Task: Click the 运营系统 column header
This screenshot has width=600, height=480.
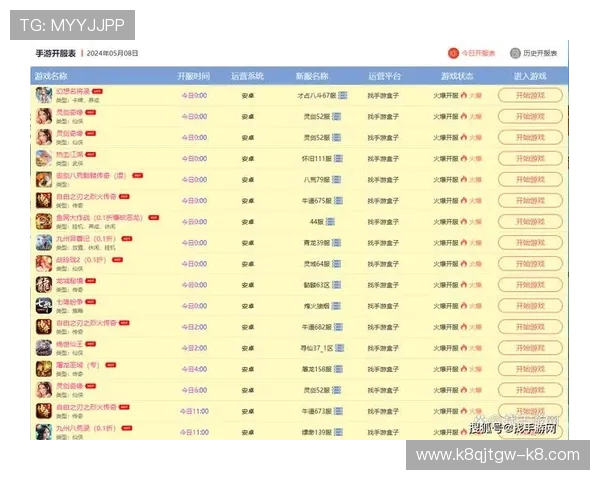Action: coord(247,76)
